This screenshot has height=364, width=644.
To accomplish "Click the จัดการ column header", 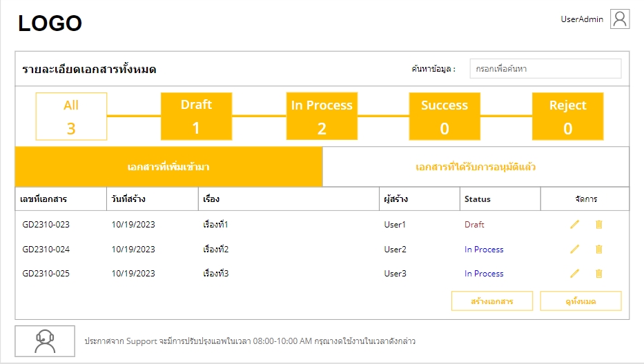I will [x=586, y=199].
